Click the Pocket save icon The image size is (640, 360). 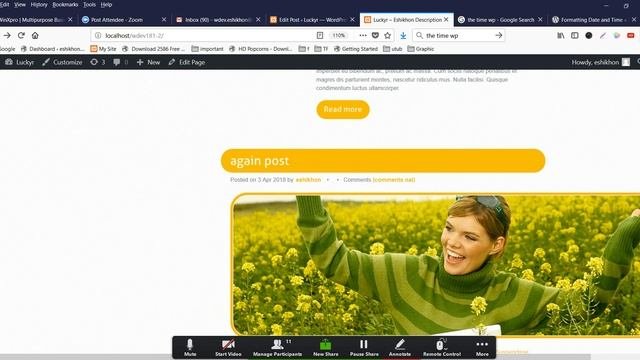375,36
